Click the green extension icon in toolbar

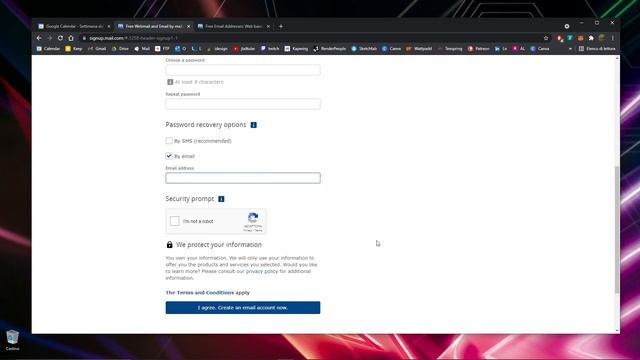point(570,38)
